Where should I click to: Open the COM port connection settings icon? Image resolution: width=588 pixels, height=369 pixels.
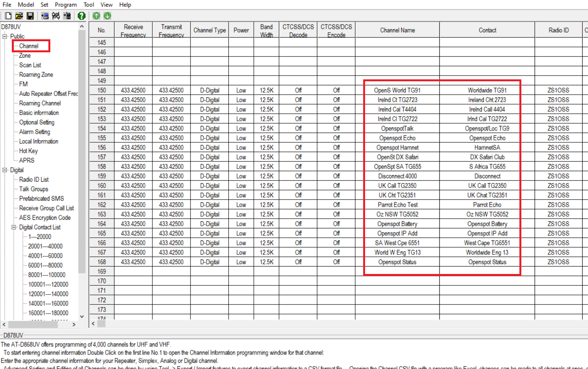point(56,16)
